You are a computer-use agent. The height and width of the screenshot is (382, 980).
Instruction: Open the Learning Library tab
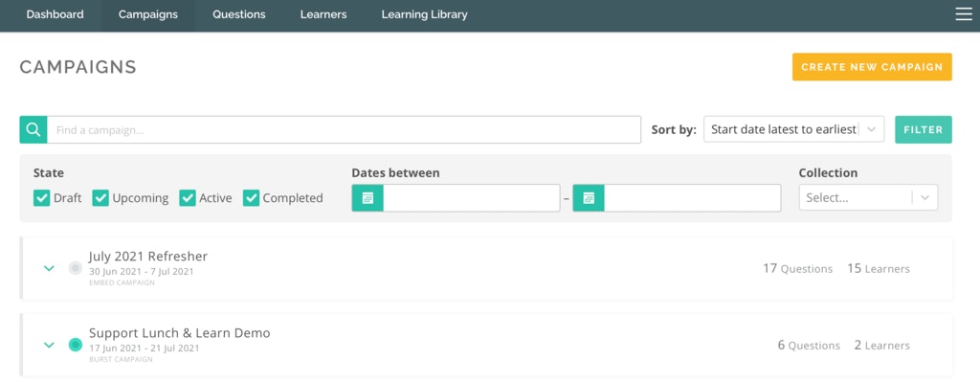tap(424, 14)
